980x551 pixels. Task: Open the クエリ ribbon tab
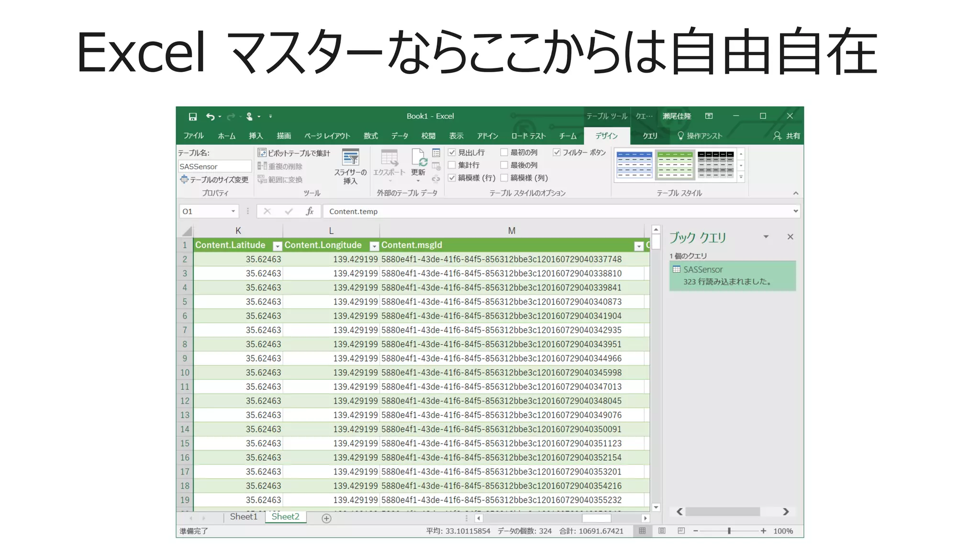click(650, 136)
